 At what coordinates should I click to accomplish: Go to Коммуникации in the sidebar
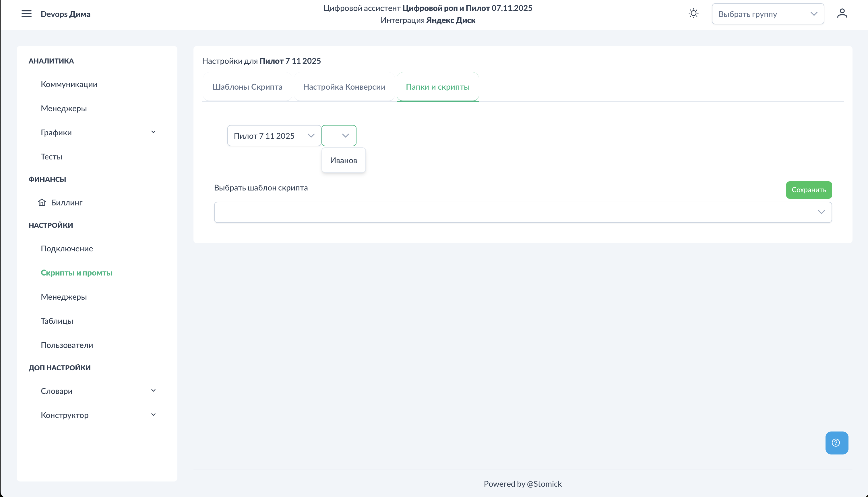(69, 84)
